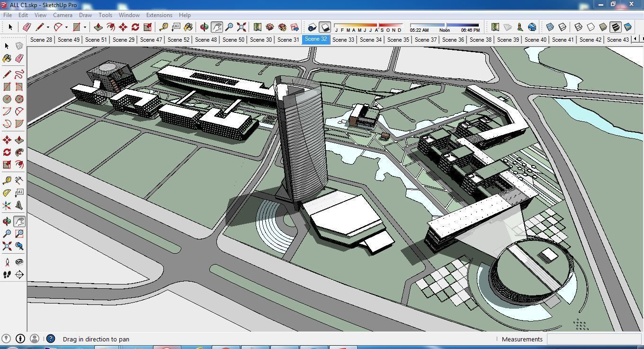Select Shaded With Textures style
The image size is (644, 349).
tap(616, 27)
